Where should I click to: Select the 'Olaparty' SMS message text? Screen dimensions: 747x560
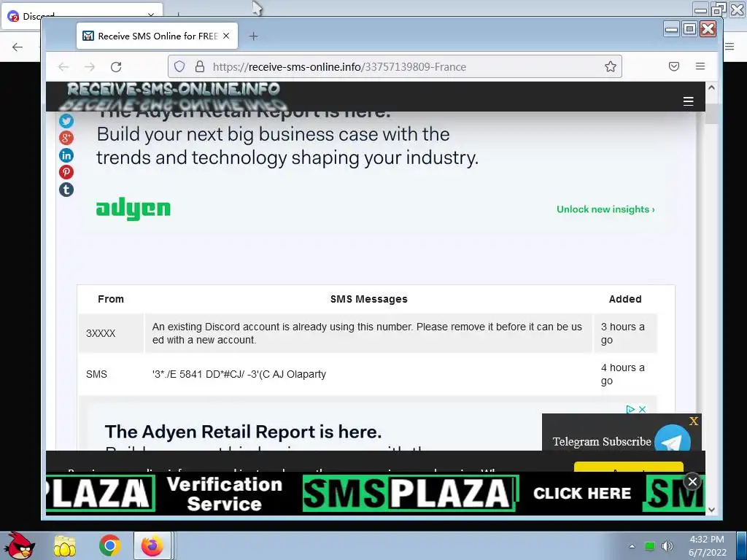(x=239, y=374)
